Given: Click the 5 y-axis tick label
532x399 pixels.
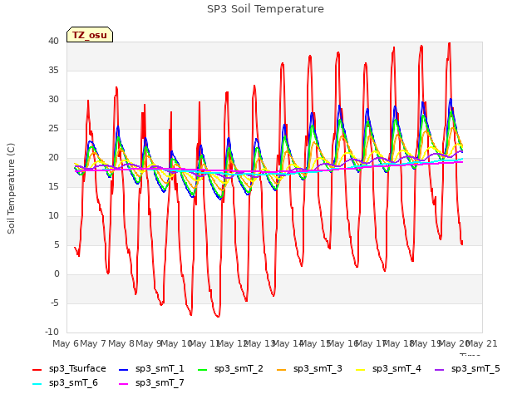Looking at the screenshot, I should click(57, 245).
